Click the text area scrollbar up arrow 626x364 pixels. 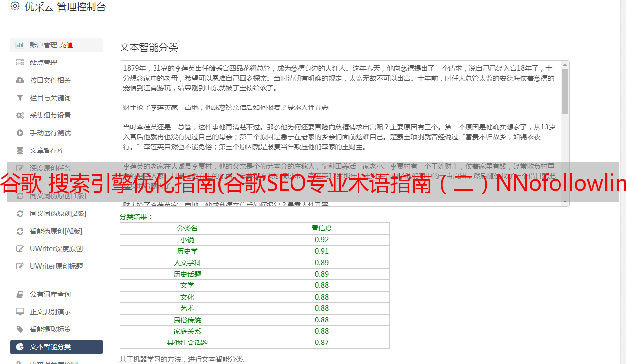click(565, 64)
